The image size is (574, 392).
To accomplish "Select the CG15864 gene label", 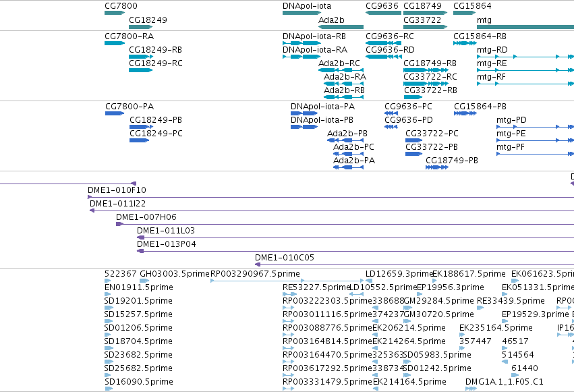I will click(472, 6).
